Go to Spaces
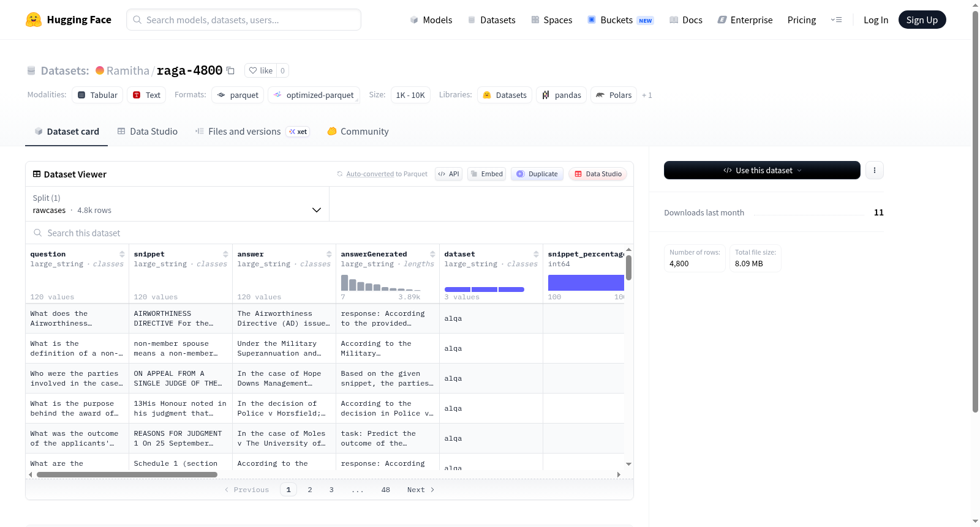 [552, 20]
